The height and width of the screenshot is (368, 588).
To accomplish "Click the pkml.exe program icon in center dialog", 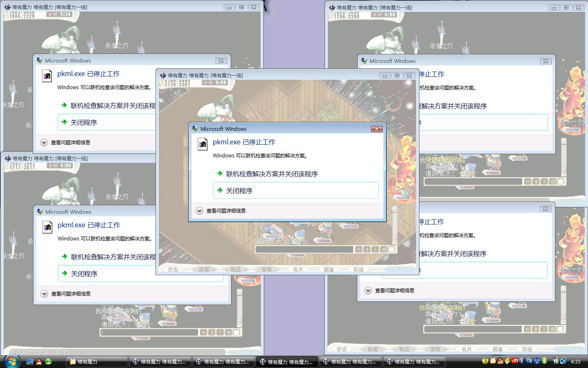I will pyautogui.click(x=203, y=144).
